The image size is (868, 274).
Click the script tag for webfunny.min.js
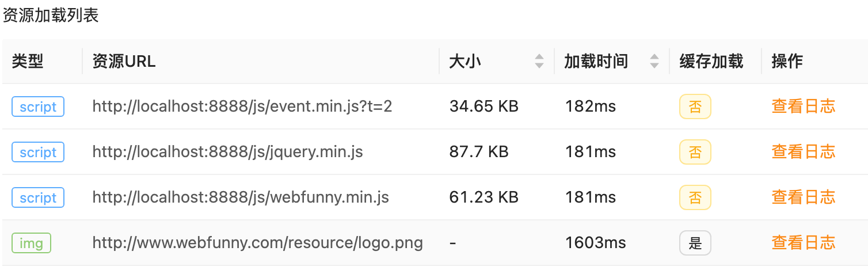pos(38,197)
